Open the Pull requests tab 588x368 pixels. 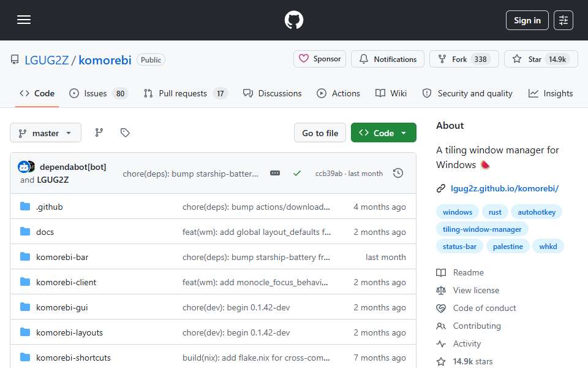186,93
